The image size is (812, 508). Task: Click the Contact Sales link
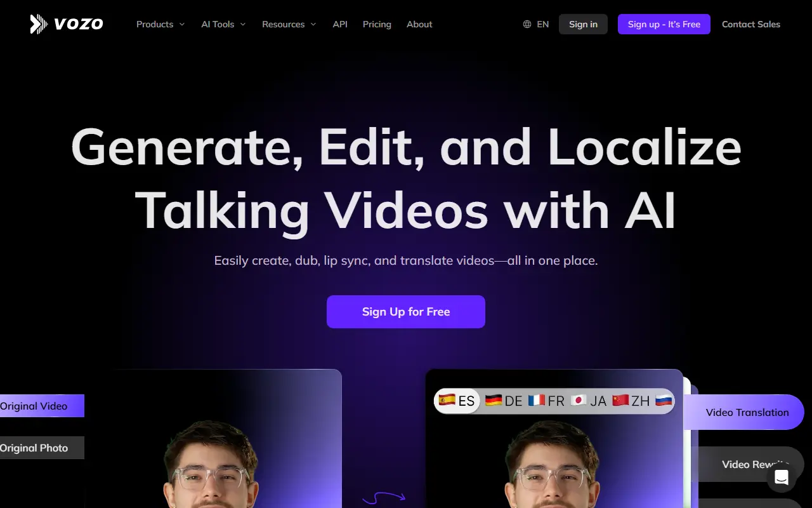pyautogui.click(x=751, y=24)
